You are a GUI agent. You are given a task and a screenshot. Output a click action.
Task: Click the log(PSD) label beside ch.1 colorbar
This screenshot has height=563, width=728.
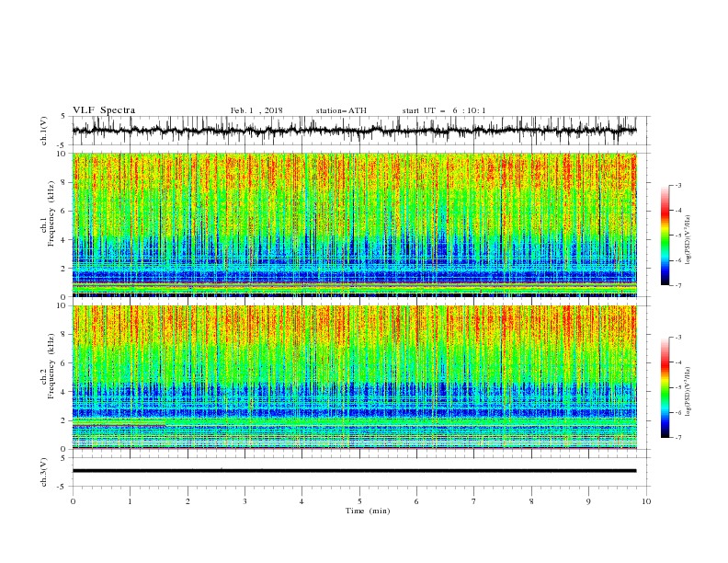[688, 240]
